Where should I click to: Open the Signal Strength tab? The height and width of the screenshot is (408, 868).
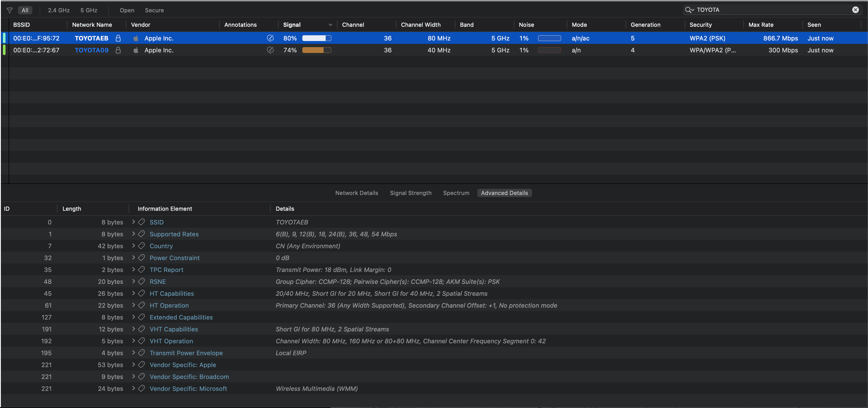click(x=410, y=193)
